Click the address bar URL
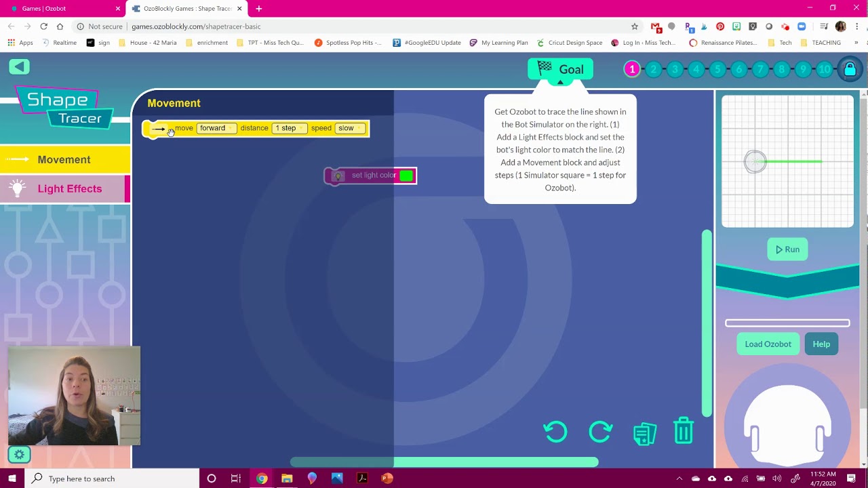 196,26
